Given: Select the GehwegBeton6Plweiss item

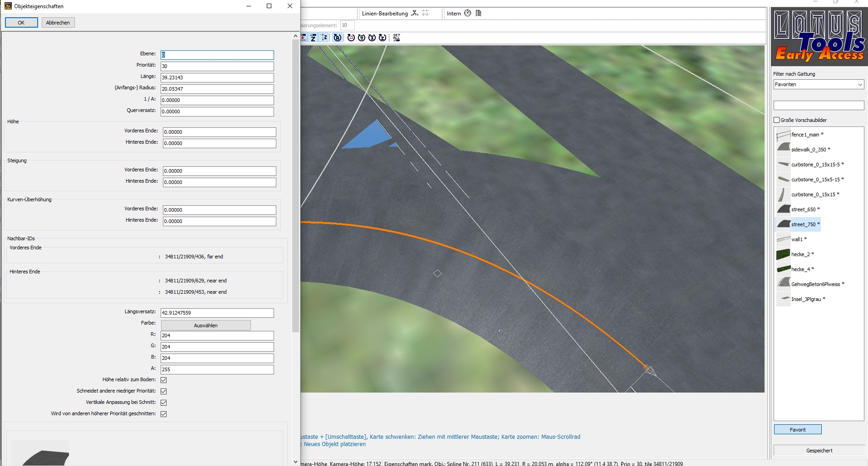Looking at the screenshot, I should tap(811, 284).
